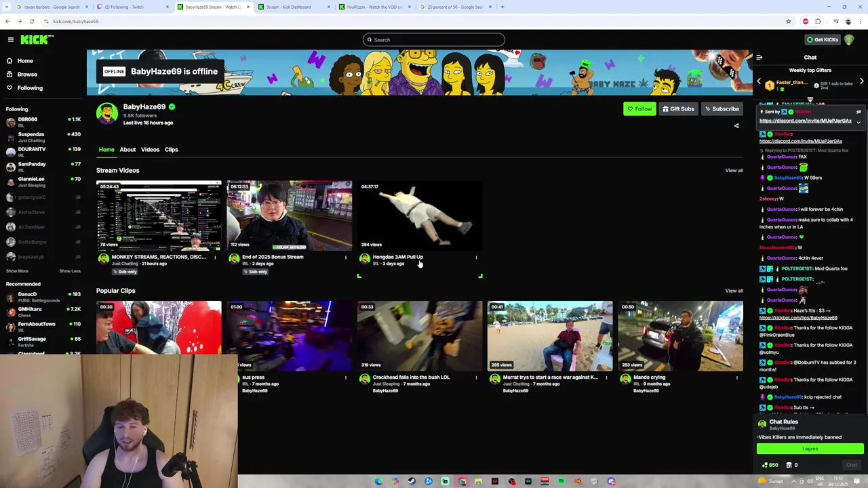This screenshot has height=488, width=868.
Task: Open the pinned discord invite link
Action: tap(806, 121)
